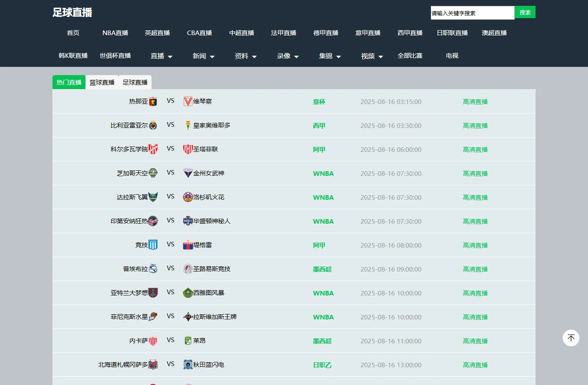This screenshot has width=588, height=385.
Task: Expand the 集锦 dropdown menu
Action: pos(330,56)
